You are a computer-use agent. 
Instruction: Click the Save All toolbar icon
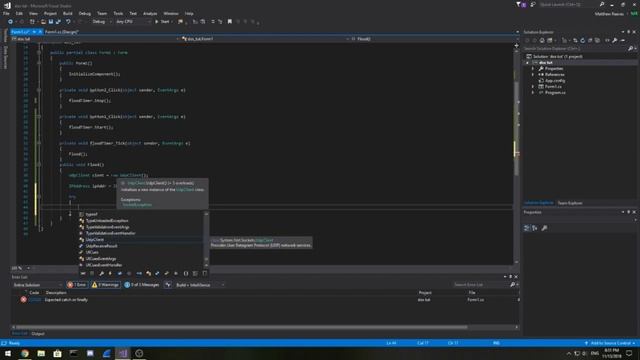(x=58, y=22)
